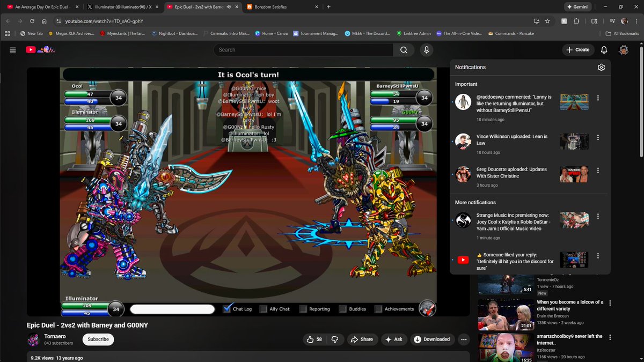Open the MEE6 Discord bookmark
The image size is (644, 362).
coord(367,33)
